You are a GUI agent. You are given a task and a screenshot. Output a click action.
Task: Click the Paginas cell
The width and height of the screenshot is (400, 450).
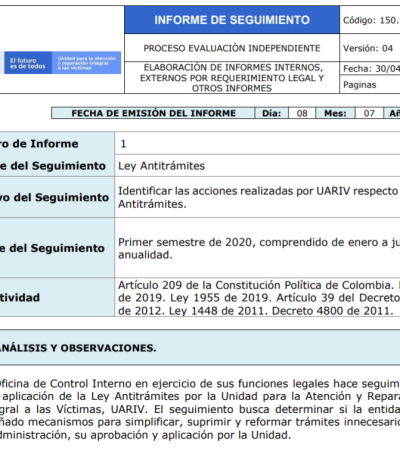click(x=370, y=85)
